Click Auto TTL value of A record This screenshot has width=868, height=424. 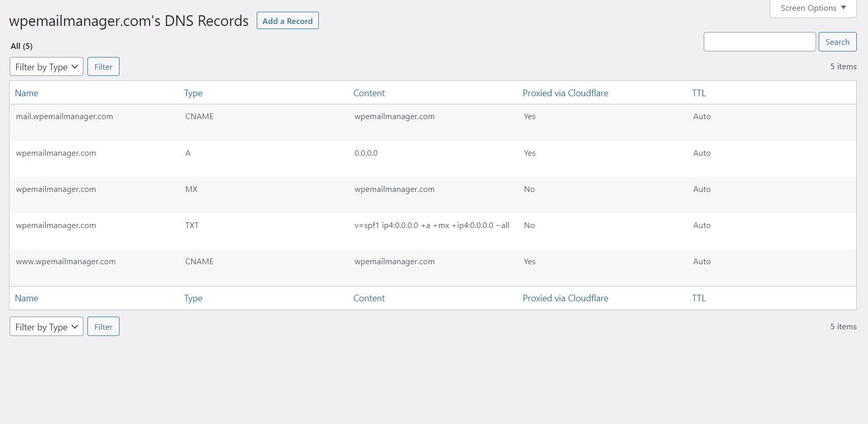tap(702, 153)
